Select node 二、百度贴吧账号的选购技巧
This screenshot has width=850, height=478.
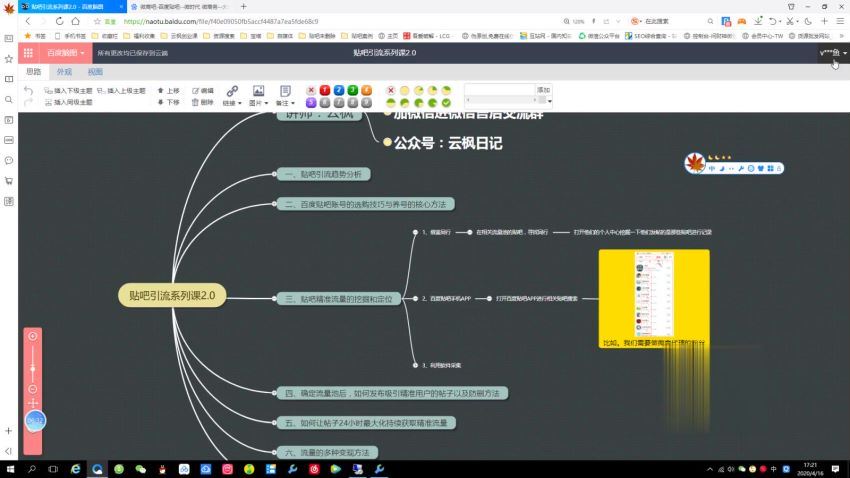pyautogui.click(x=366, y=204)
